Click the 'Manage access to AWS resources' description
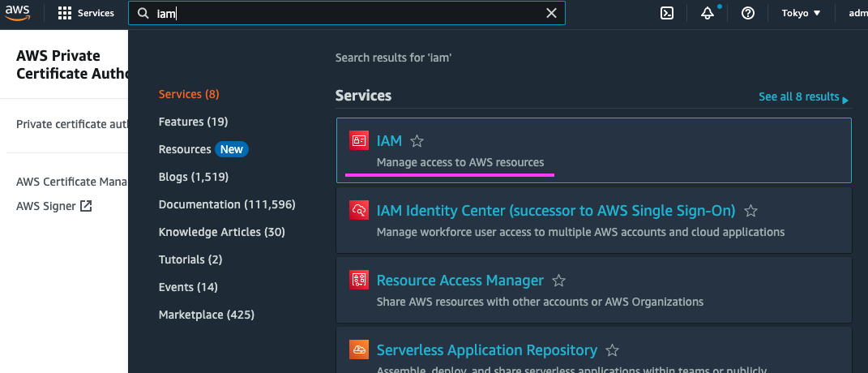Screen dimensions: 868x373 coord(460,162)
